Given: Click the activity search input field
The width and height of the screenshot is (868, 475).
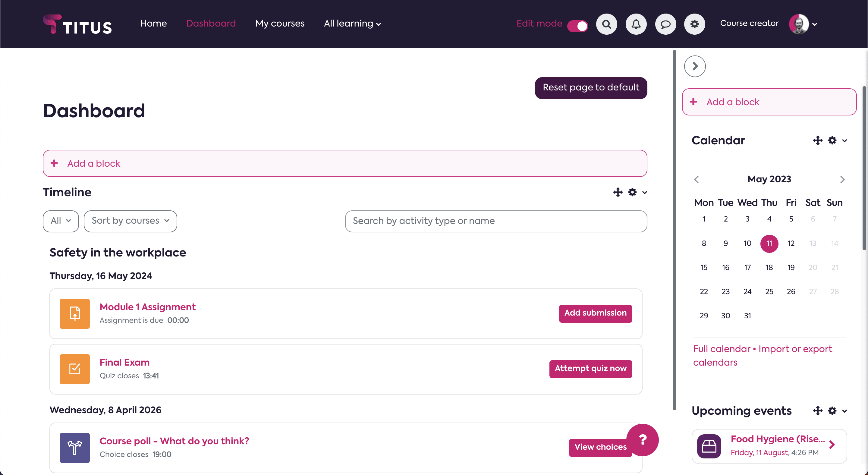Looking at the screenshot, I should [x=496, y=221].
